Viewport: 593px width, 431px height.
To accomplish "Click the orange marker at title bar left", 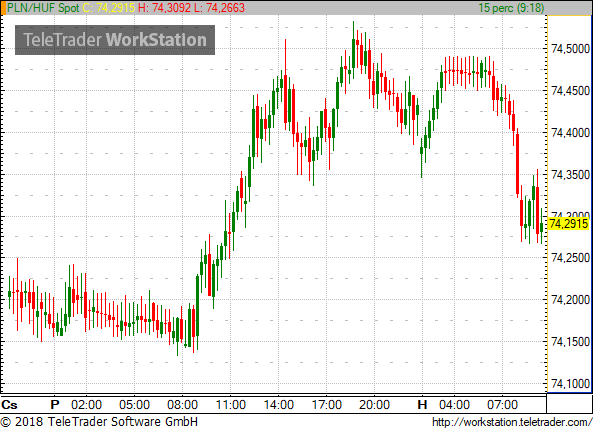I will pyautogui.click(x=3, y=8).
